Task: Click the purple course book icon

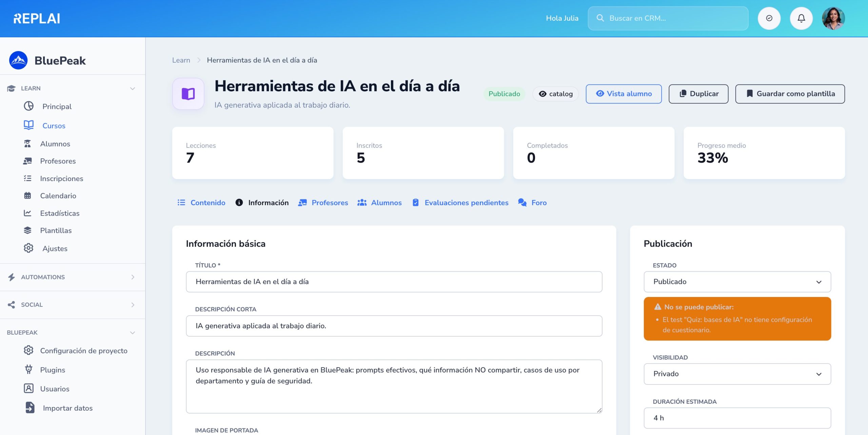Action: 188,94
